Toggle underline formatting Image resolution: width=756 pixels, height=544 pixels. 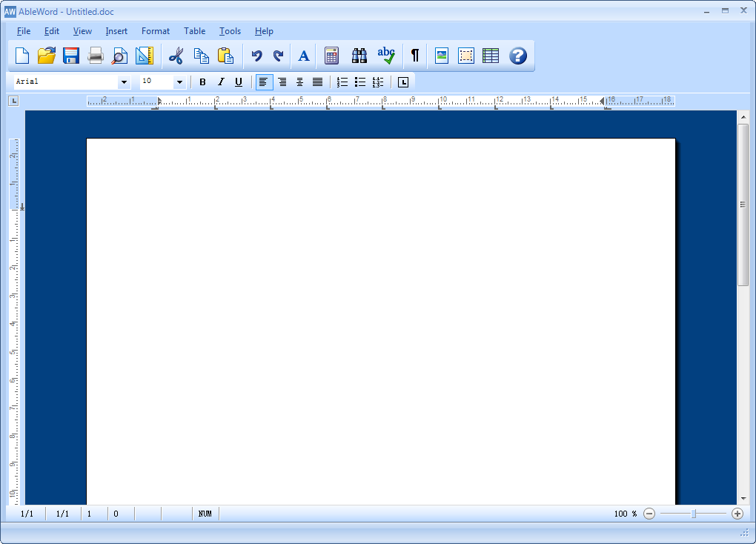[239, 82]
